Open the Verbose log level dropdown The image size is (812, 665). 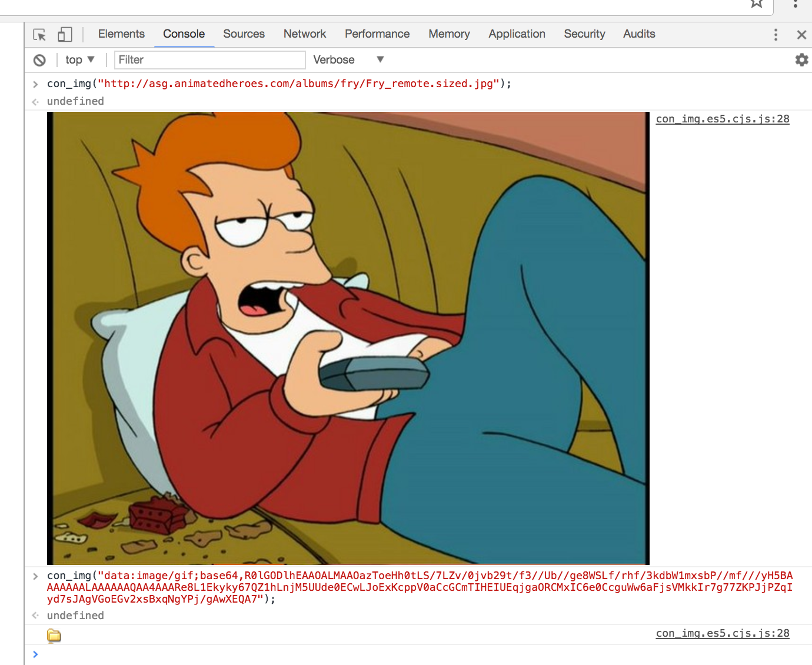(x=348, y=59)
